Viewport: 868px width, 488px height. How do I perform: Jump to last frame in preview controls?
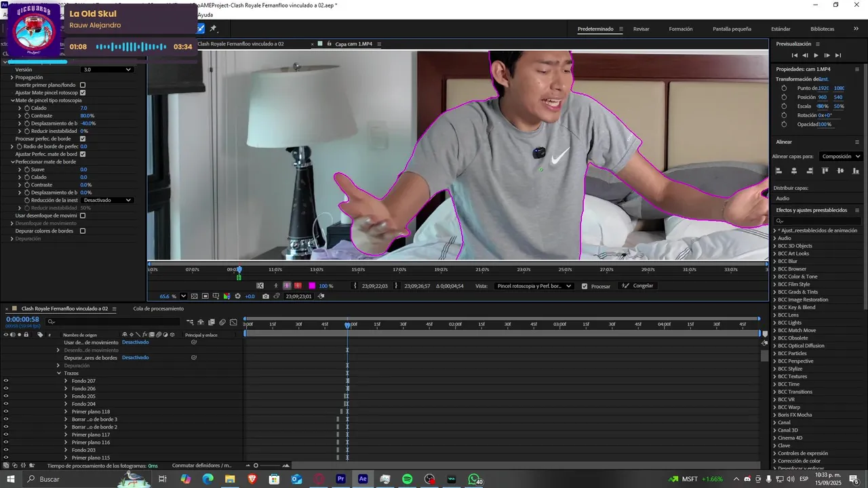pos(838,56)
